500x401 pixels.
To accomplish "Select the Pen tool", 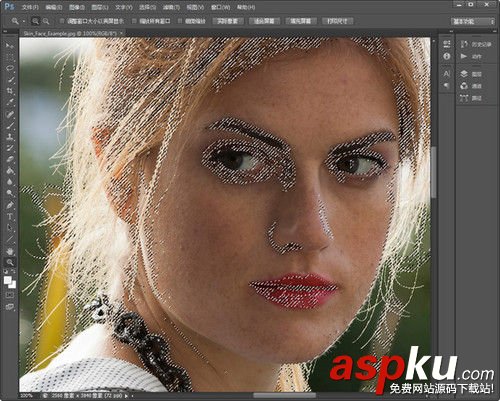I will point(10,205).
